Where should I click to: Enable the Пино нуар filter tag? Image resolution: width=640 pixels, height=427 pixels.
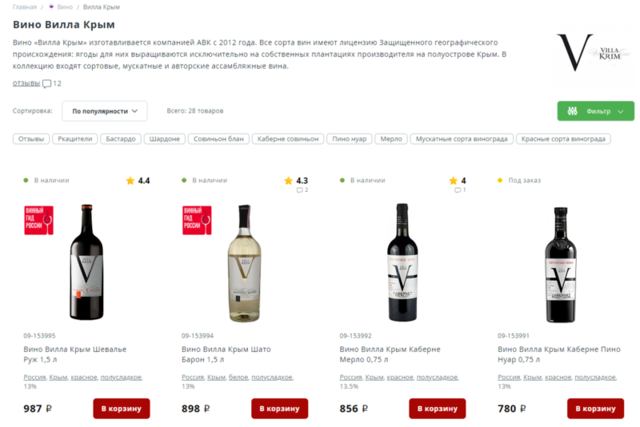[349, 139]
